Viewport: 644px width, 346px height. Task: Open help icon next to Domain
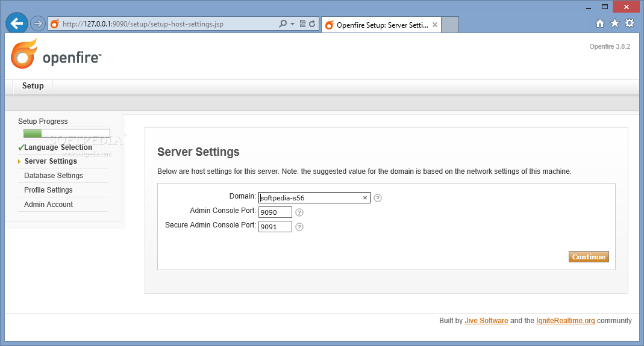pyautogui.click(x=378, y=198)
